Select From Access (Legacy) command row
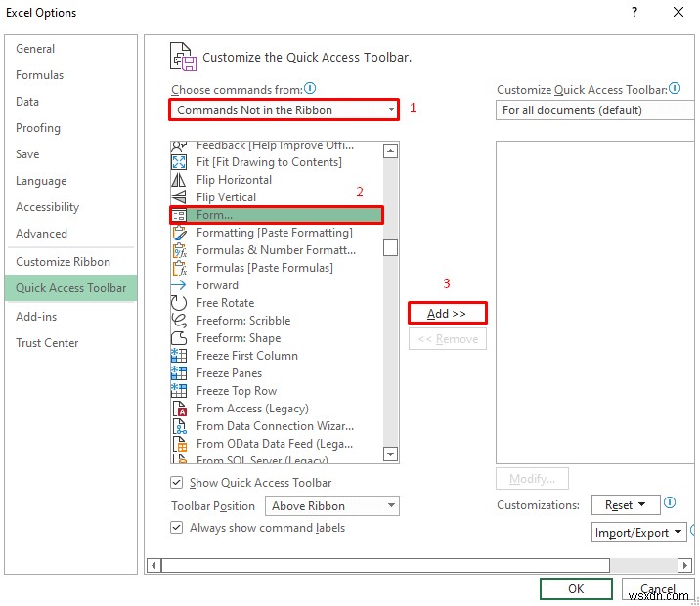The width and height of the screenshot is (700, 606). (277, 409)
